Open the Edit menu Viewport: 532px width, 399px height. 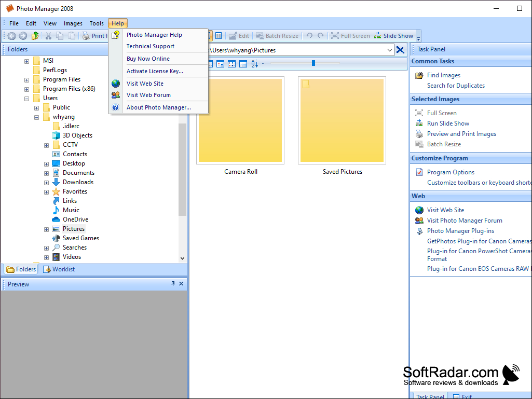[x=31, y=23]
